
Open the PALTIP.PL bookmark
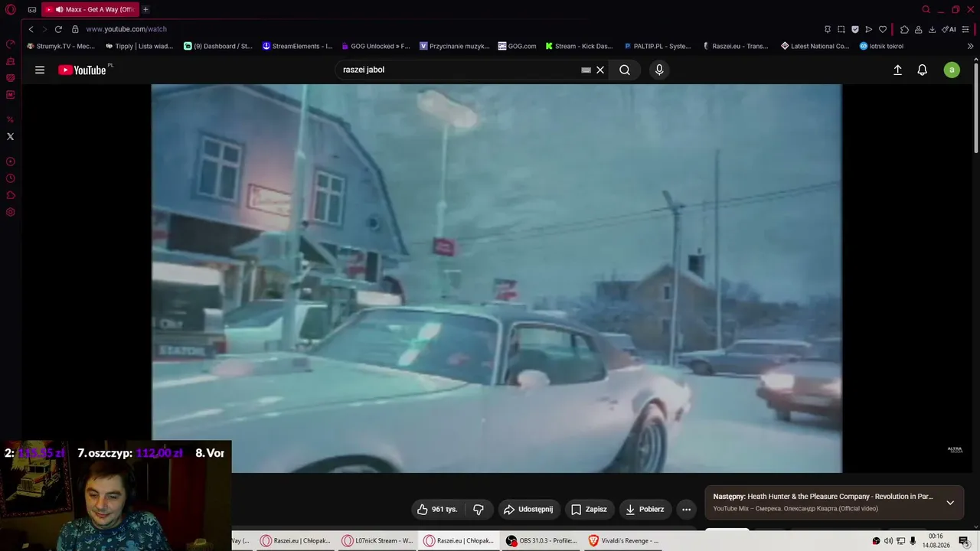pos(658,46)
